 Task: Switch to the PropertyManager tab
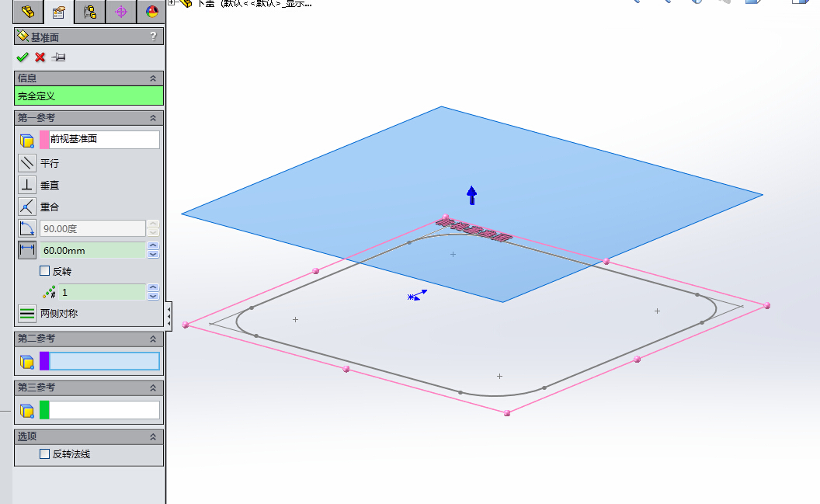click(x=58, y=12)
